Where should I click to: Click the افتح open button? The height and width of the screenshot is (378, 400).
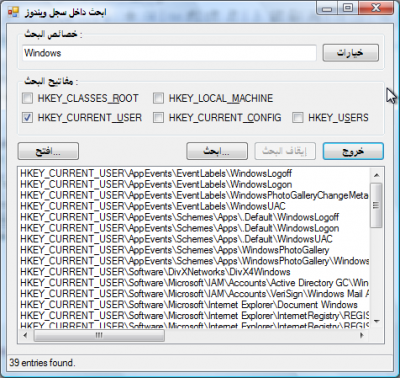[48, 151]
